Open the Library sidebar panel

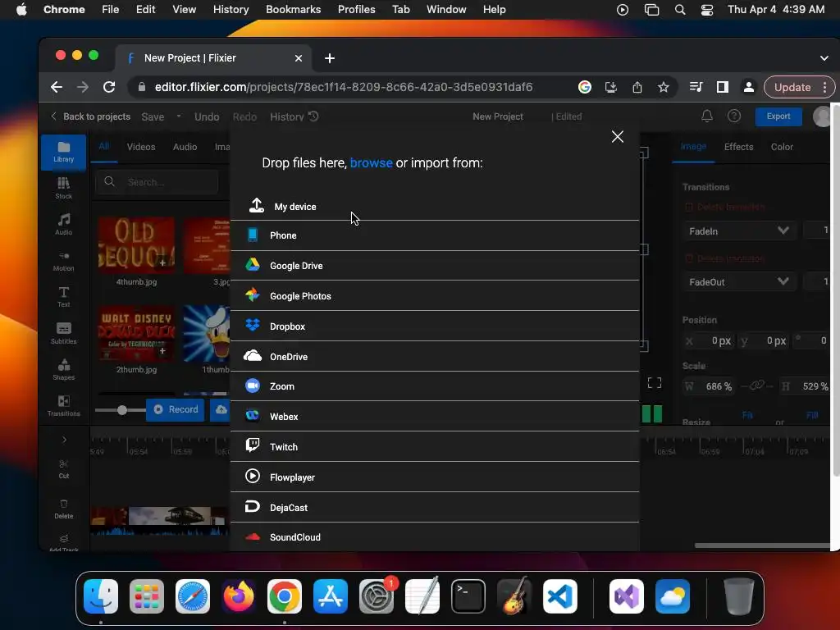(x=63, y=152)
